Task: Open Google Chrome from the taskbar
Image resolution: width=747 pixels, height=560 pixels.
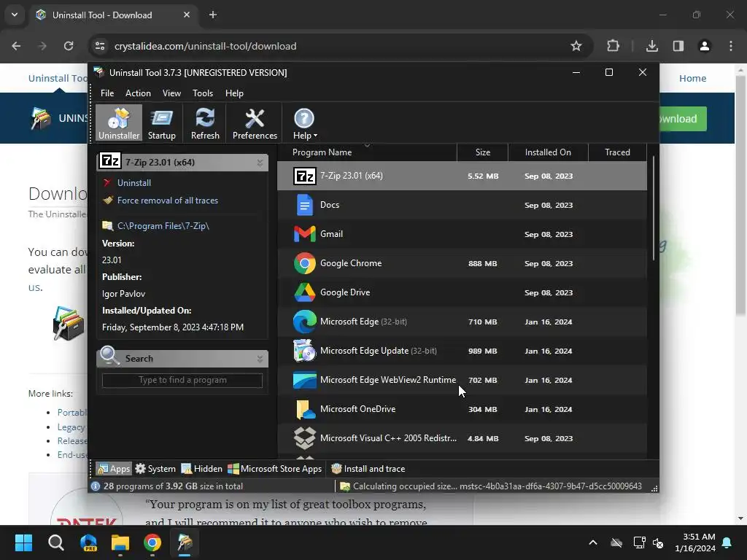Action: 152,542
